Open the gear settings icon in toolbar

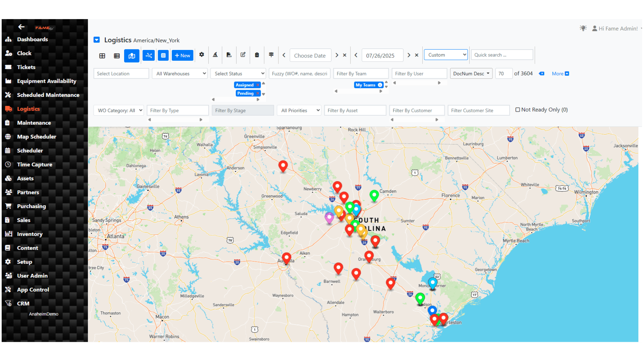(202, 55)
